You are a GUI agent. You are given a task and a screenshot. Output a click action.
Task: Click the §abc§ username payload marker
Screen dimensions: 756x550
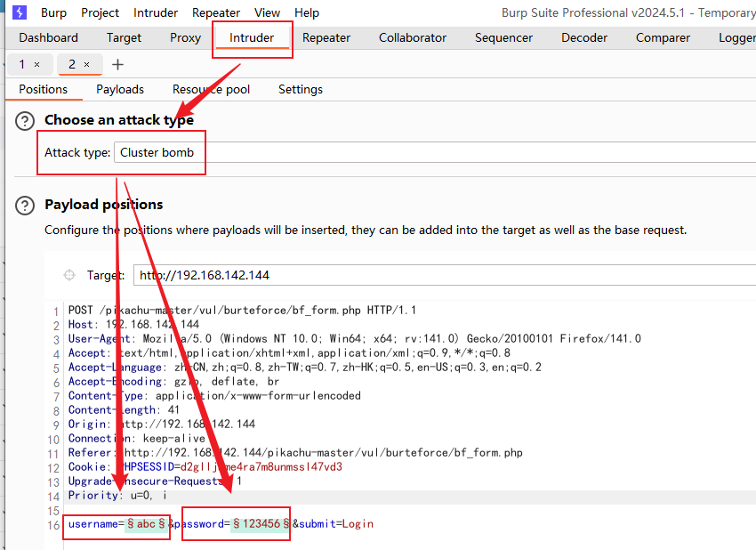click(147, 524)
